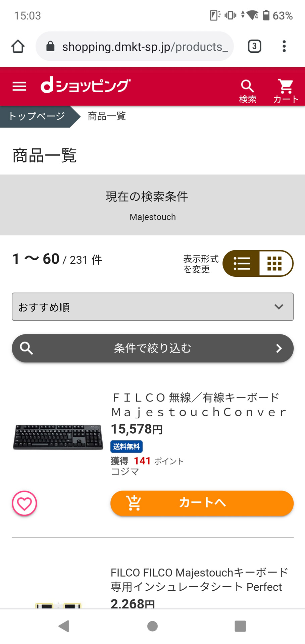Switch to grid view display
The image size is (305, 644).
pos(275,263)
